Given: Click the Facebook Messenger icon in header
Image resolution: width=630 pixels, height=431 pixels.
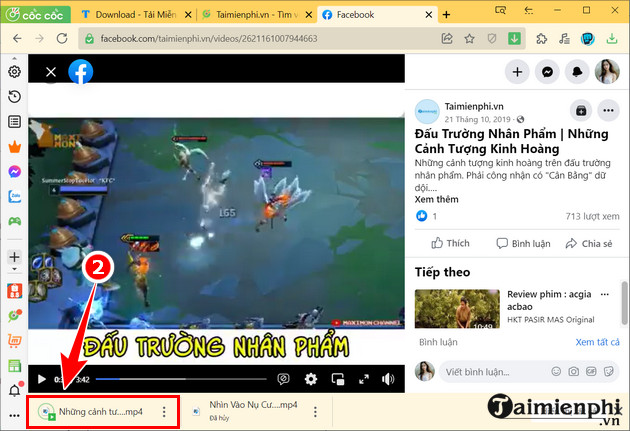Looking at the screenshot, I should pyautogui.click(x=548, y=72).
